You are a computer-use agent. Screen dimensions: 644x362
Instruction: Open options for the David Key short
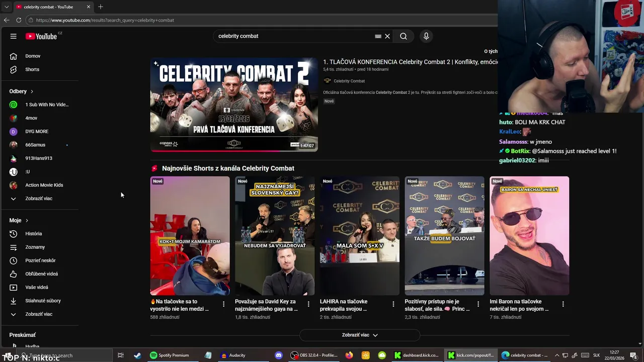click(x=308, y=304)
